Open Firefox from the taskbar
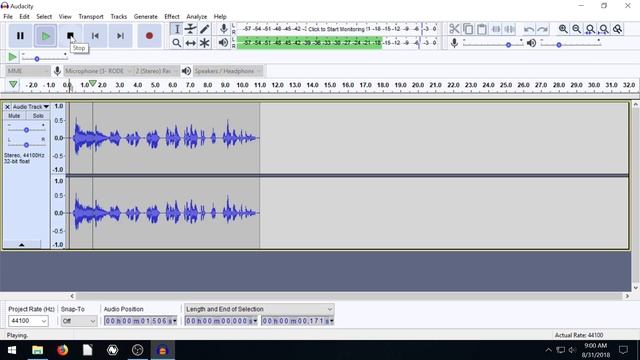Viewport: 640px width, 360px height. point(62,350)
